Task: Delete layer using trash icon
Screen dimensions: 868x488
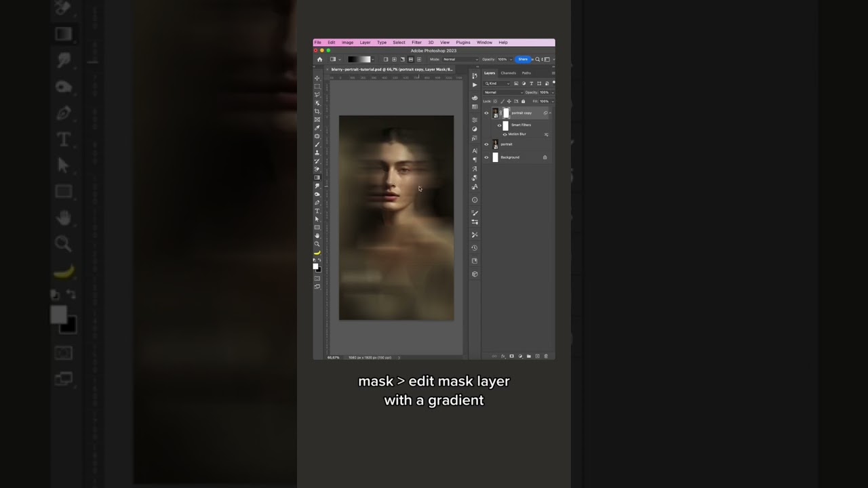Action: click(546, 356)
